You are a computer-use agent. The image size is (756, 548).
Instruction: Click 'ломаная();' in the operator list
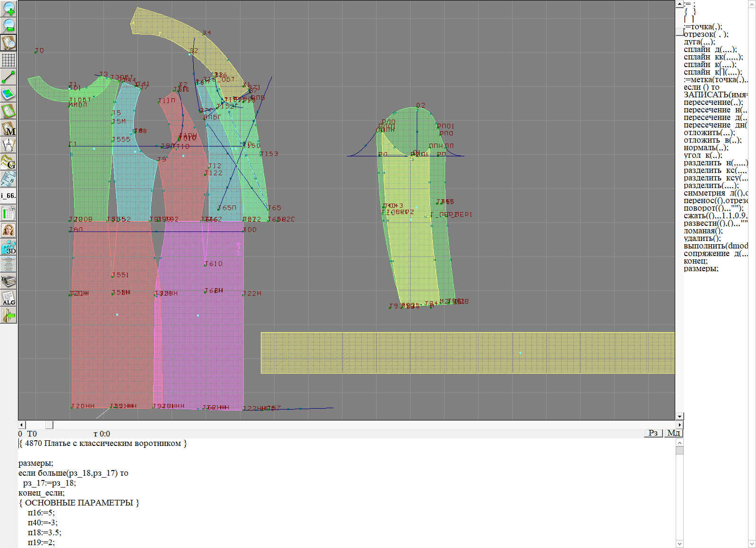pyautogui.click(x=703, y=231)
